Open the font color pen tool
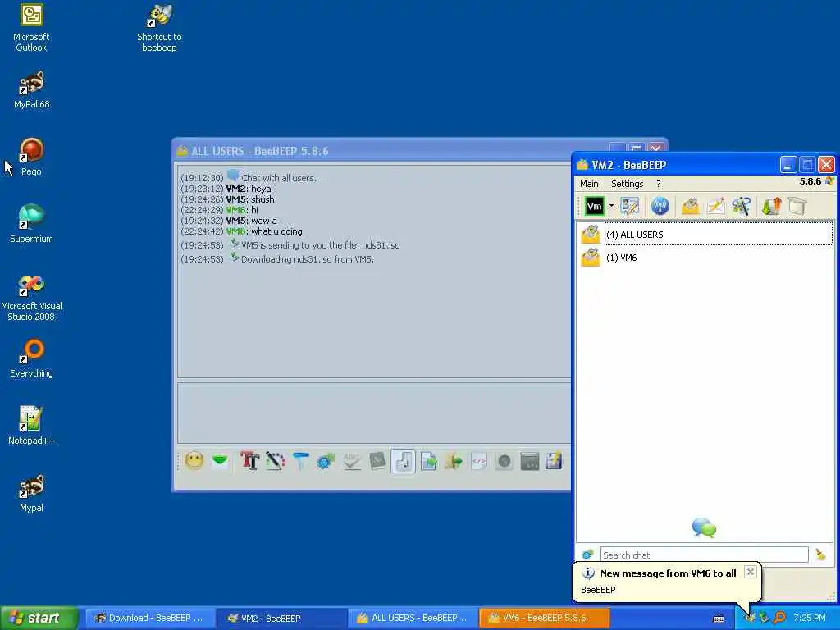 pyautogui.click(x=276, y=461)
